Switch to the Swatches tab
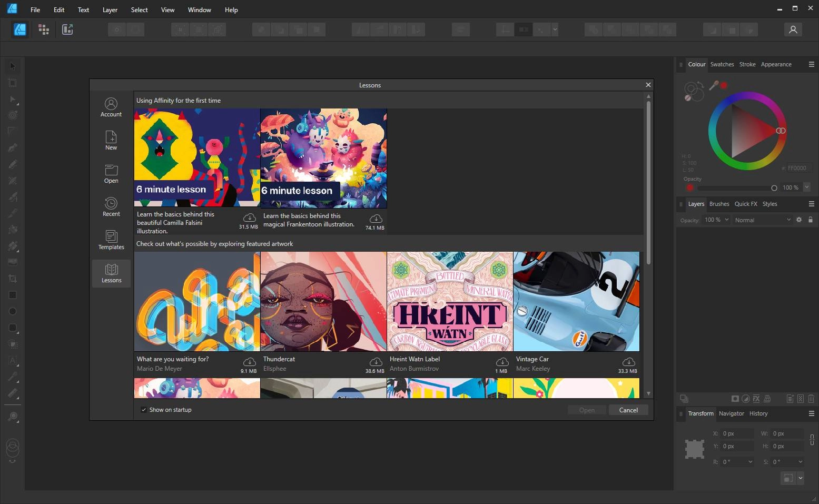 (x=722, y=64)
